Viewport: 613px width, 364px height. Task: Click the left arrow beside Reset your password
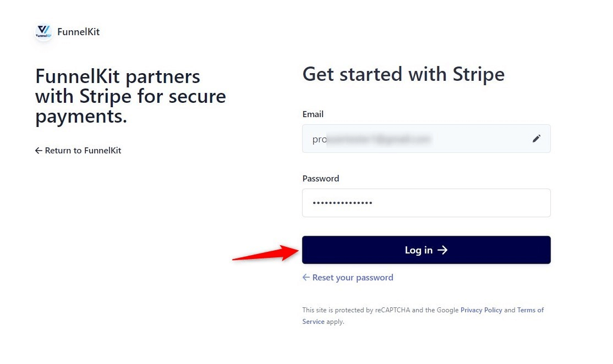pos(306,277)
